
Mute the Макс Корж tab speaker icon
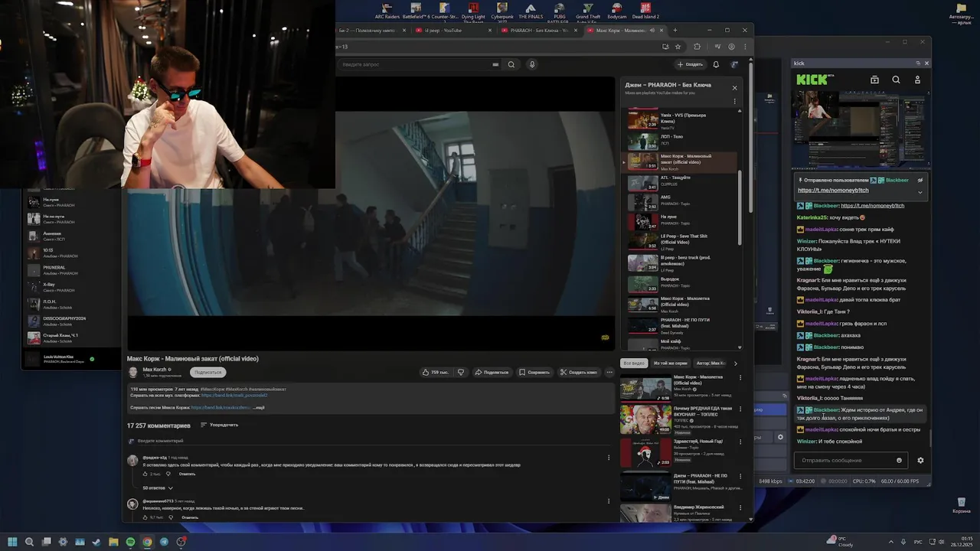[x=652, y=31]
